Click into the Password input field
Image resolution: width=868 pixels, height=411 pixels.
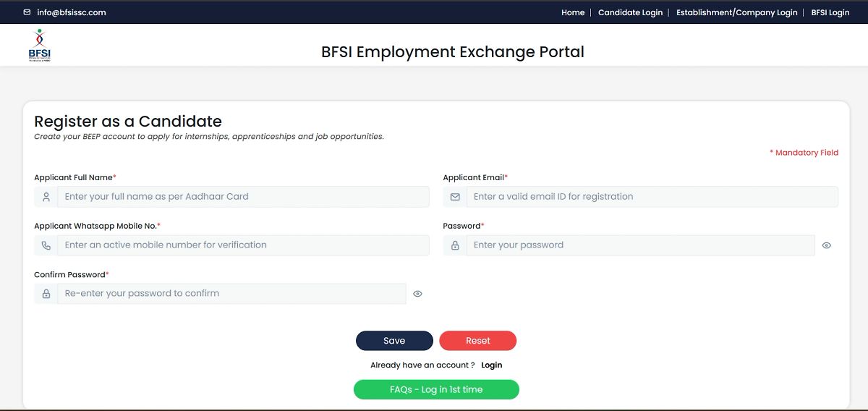[640, 245]
